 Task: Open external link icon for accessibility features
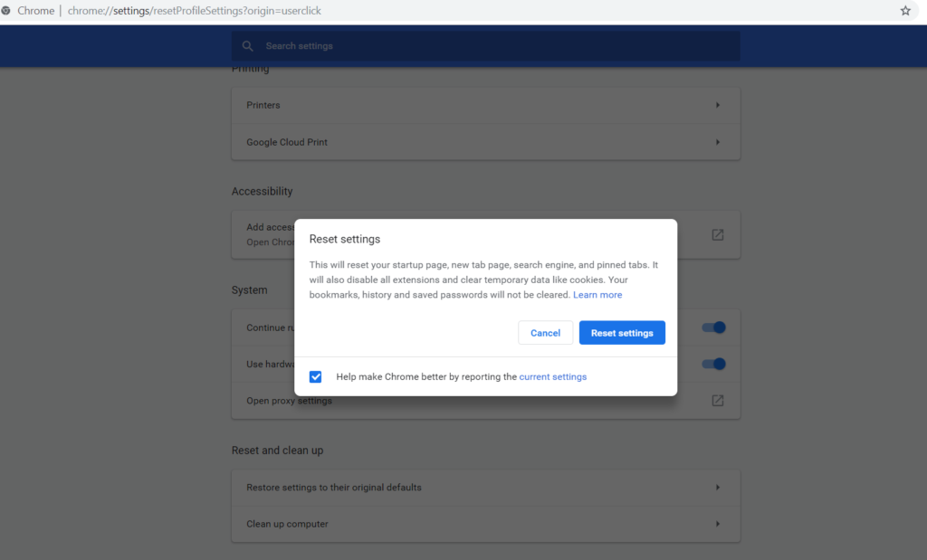(x=718, y=234)
